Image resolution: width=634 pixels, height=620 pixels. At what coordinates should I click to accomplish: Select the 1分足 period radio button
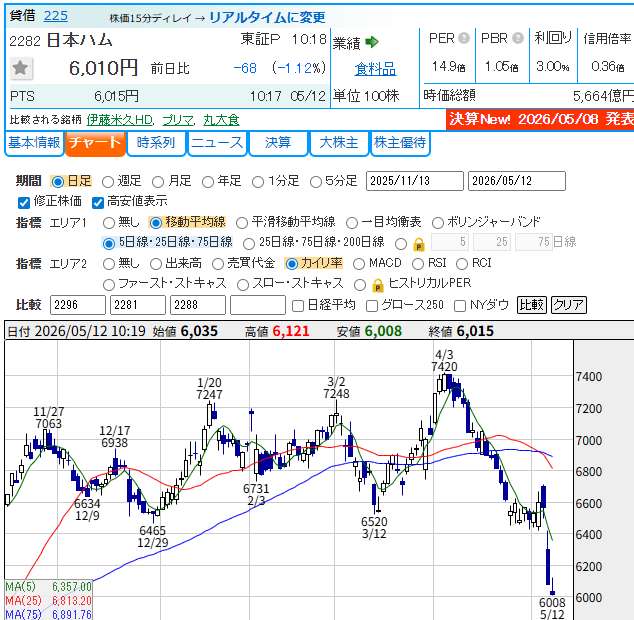(x=258, y=182)
